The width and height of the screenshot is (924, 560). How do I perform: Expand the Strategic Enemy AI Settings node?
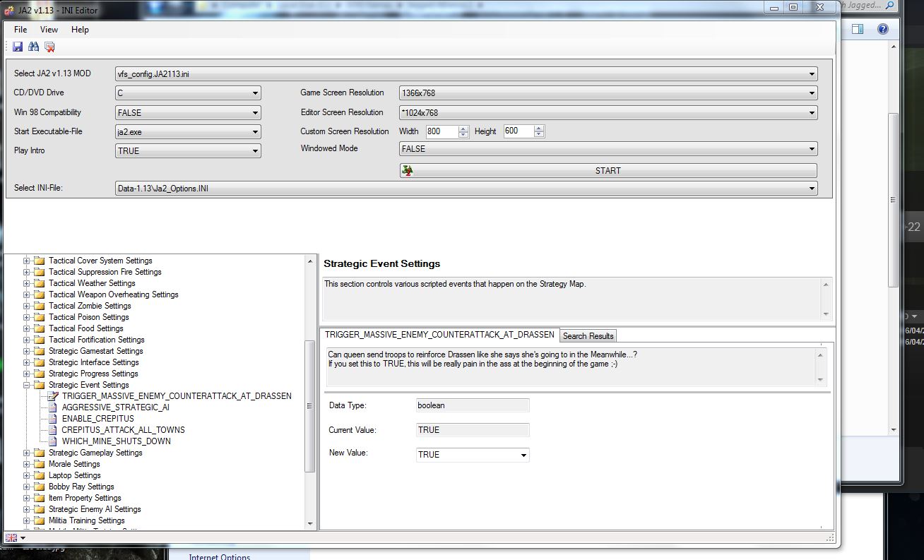click(x=27, y=509)
